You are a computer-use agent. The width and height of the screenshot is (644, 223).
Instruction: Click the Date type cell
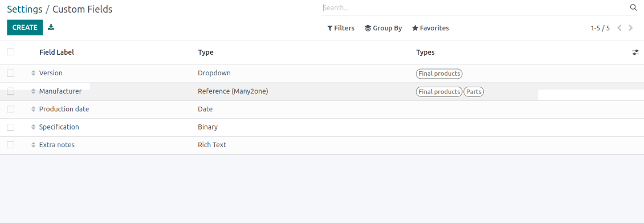205,110
